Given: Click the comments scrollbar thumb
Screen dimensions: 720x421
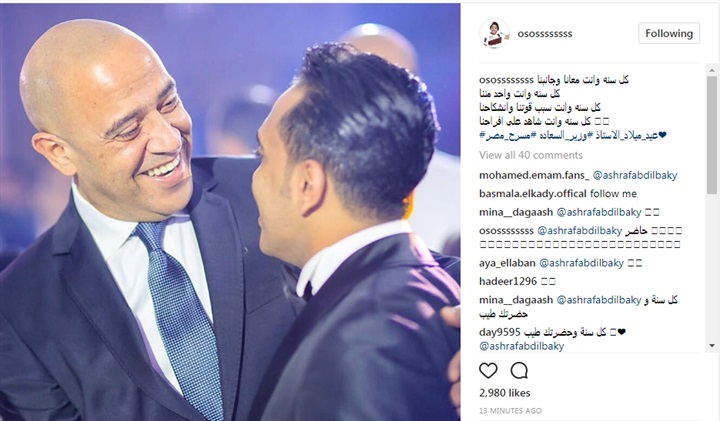Looking at the screenshot, I should (712, 135).
